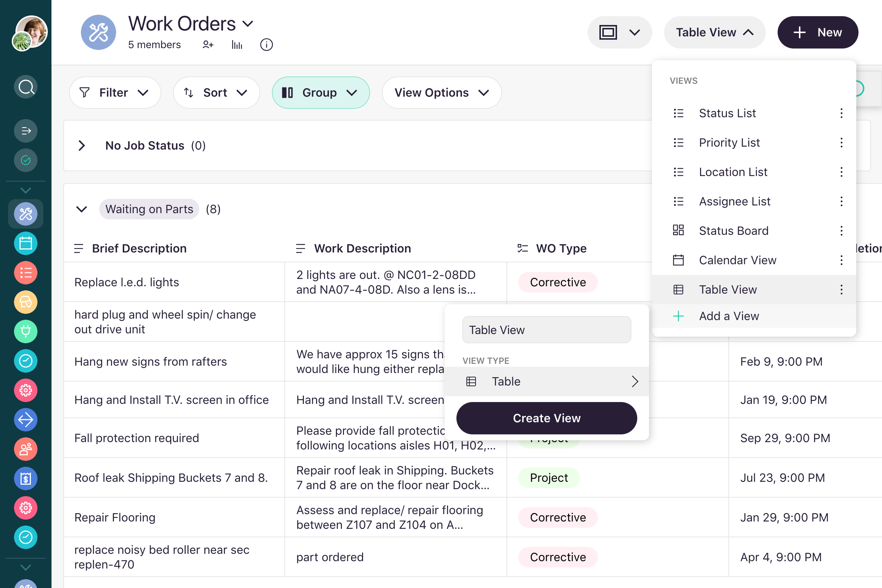Open the Filter dropdown options
This screenshot has height=588, width=882.
point(114,92)
